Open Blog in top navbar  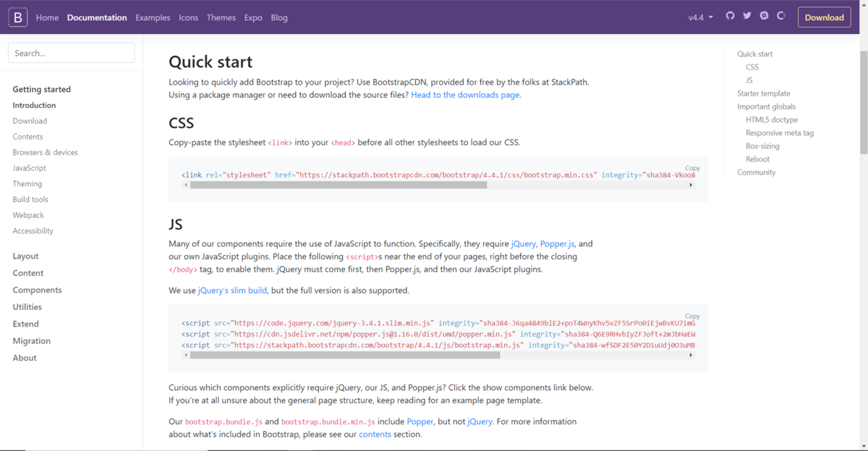click(279, 17)
